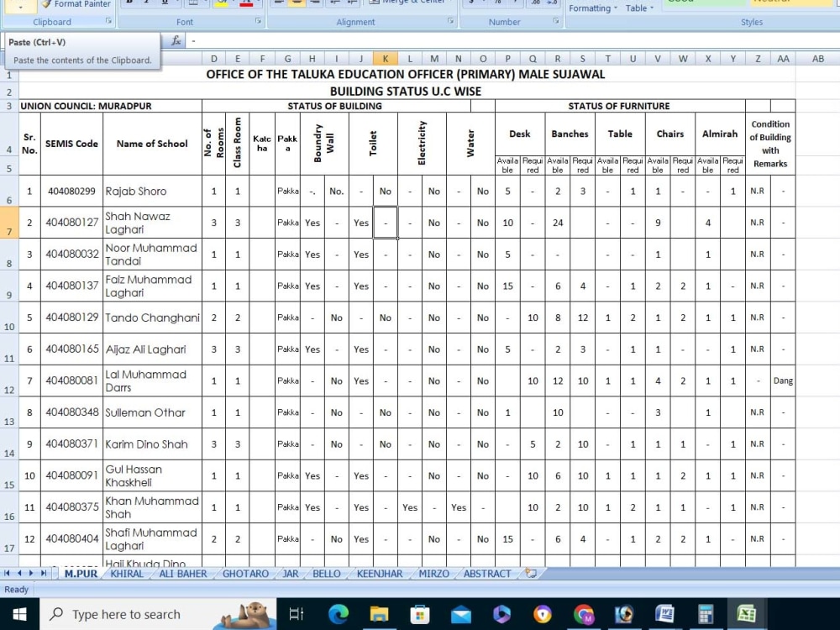Viewport: 840px width, 630px height.
Task: Go to next sheet tab arrow
Action: click(x=31, y=573)
